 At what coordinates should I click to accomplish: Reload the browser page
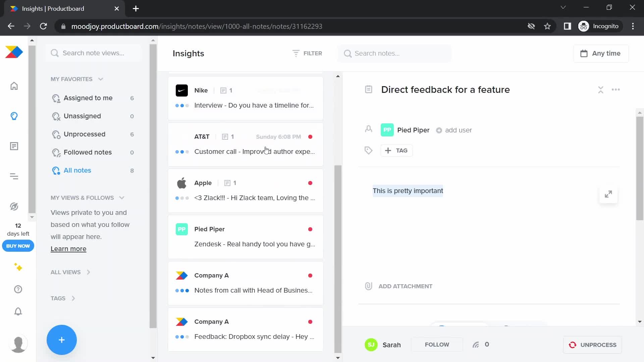43,26
